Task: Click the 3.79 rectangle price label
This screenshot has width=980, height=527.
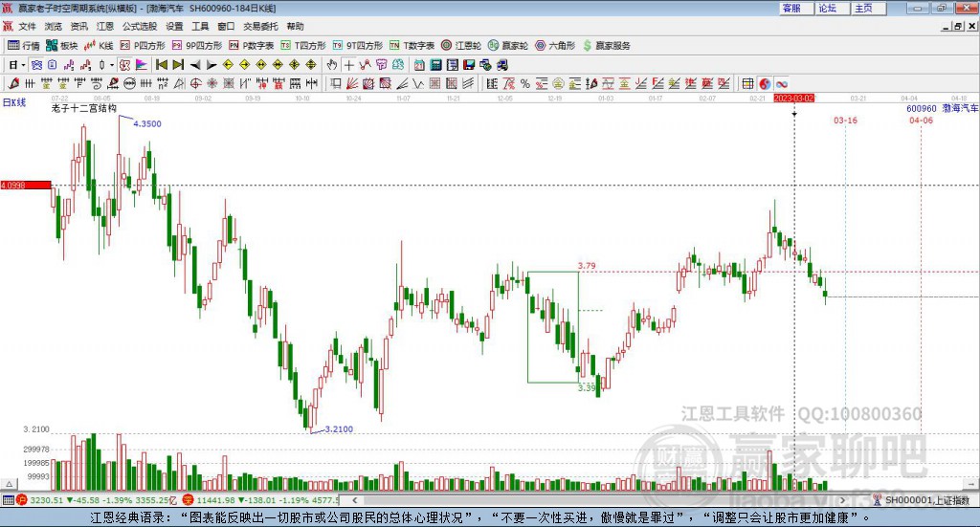Action: [587, 266]
